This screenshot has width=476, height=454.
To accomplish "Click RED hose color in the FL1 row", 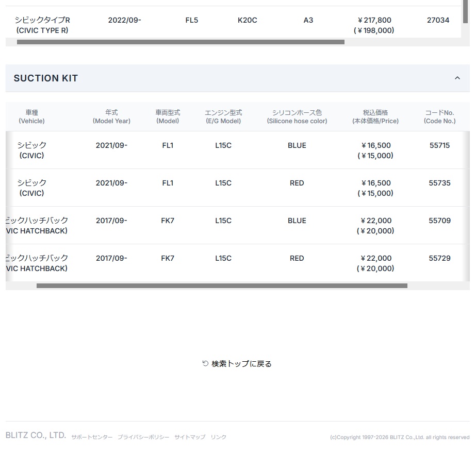I will tap(297, 183).
